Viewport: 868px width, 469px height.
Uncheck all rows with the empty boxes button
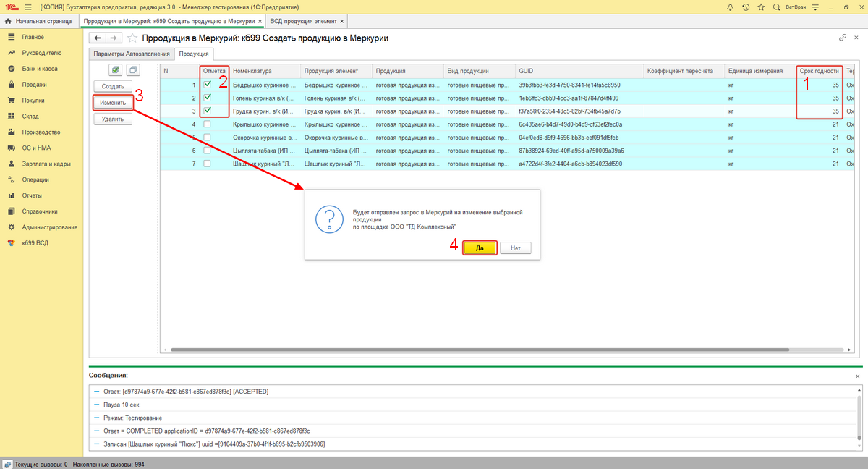click(132, 69)
